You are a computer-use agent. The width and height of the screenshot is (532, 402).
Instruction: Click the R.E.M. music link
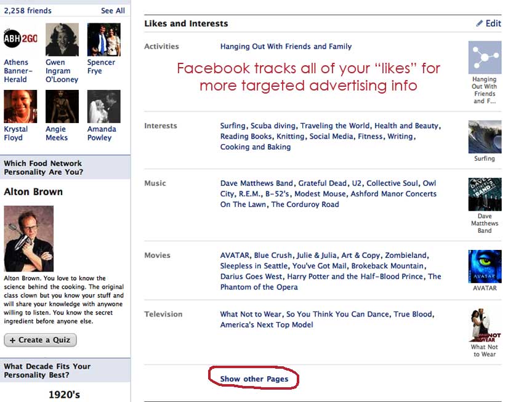[249, 194]
